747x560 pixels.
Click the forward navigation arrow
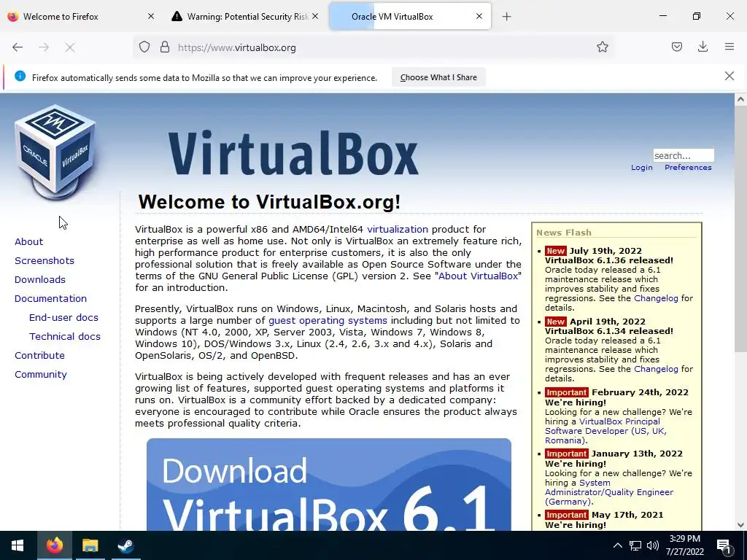(44, 47)
